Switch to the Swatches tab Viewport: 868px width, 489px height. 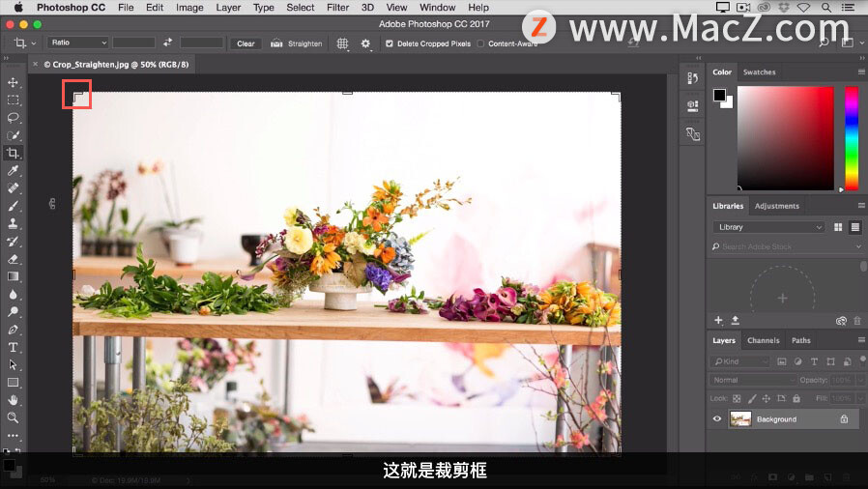point(759,72)
